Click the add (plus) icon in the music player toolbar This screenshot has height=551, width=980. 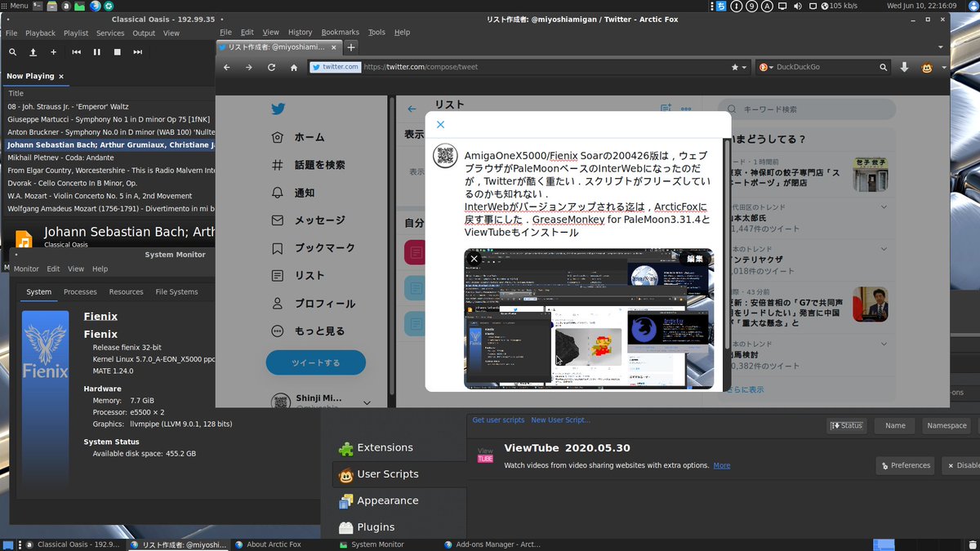click(53, 52)
